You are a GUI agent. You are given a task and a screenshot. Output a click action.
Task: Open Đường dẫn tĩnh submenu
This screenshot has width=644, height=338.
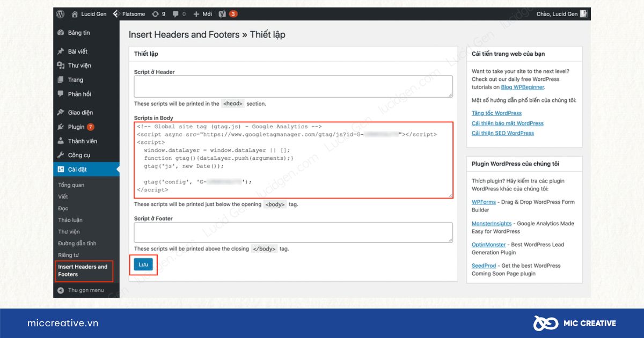(x=77, y=244)
